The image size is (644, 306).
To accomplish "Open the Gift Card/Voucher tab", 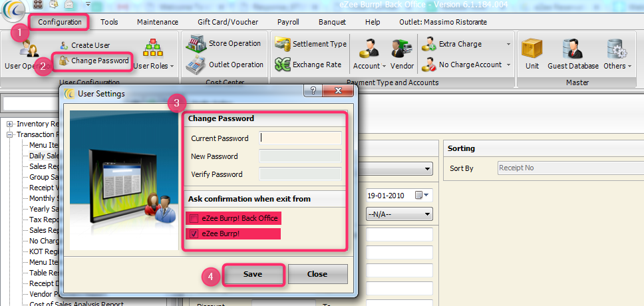I will coord(228,22).
